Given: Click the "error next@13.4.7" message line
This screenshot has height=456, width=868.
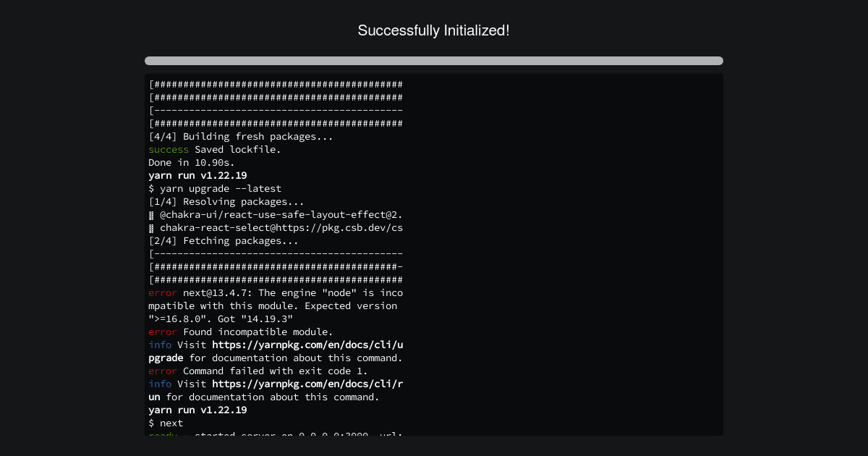Looking at the screenshot, I should coord(276,293).
